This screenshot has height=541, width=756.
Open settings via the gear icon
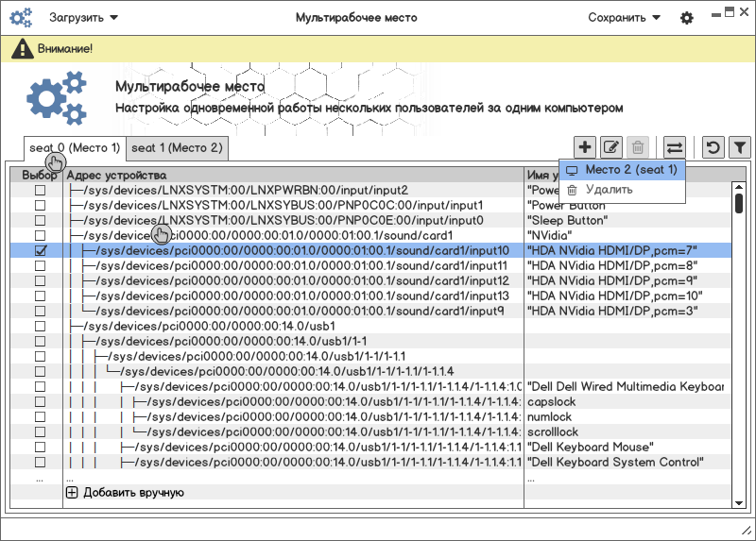coord(687,18)
